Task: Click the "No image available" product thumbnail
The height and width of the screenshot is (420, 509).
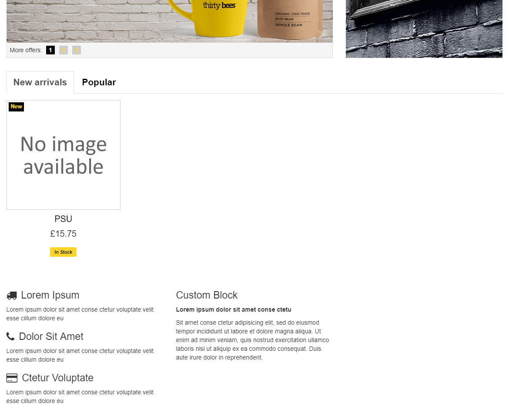Action: [x=64, y=155]
